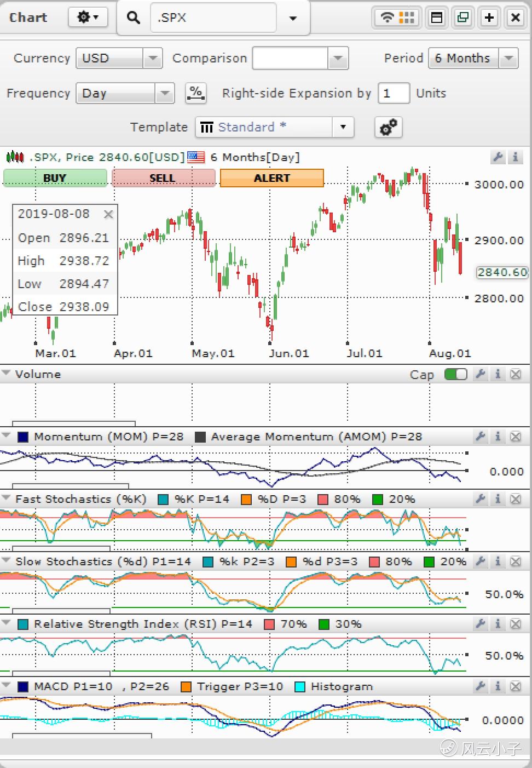
Task: Click the BUY button
Action: (55, 178)
